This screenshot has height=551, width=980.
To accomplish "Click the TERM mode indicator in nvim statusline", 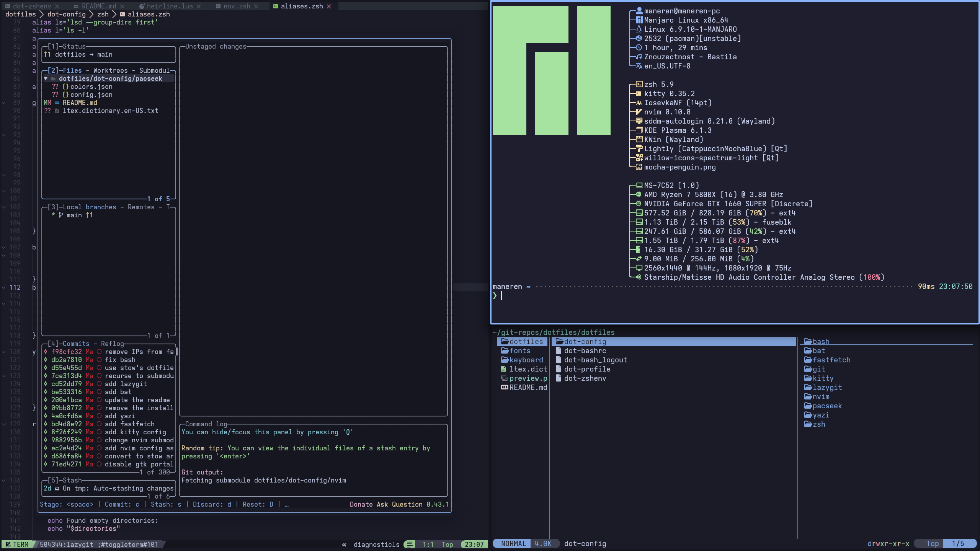I will [17, 544].
